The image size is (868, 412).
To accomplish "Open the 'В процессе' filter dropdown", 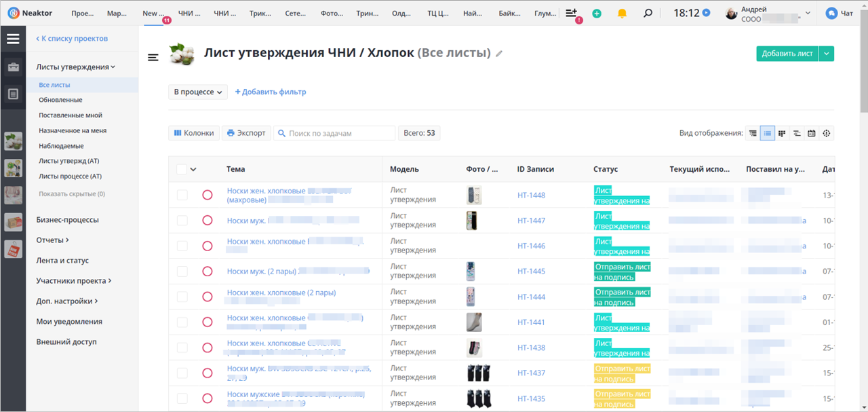I will pyautogui.click(x=197, y=91).
